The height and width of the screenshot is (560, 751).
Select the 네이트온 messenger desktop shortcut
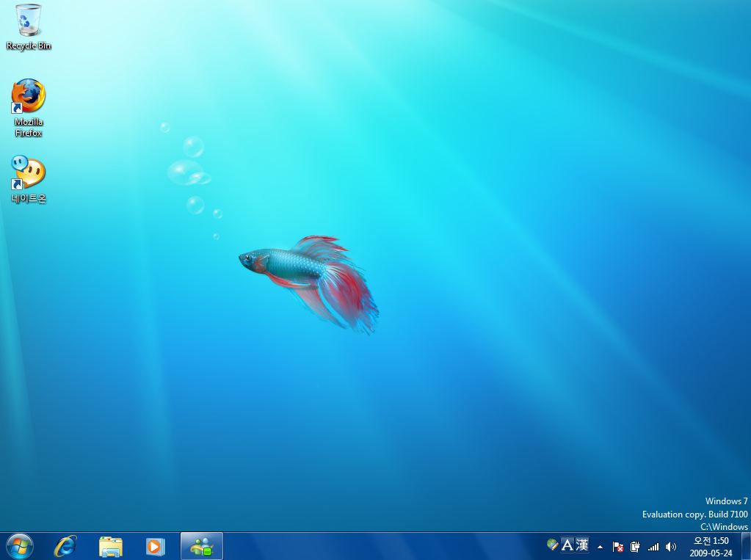click(x=28, y=179)
